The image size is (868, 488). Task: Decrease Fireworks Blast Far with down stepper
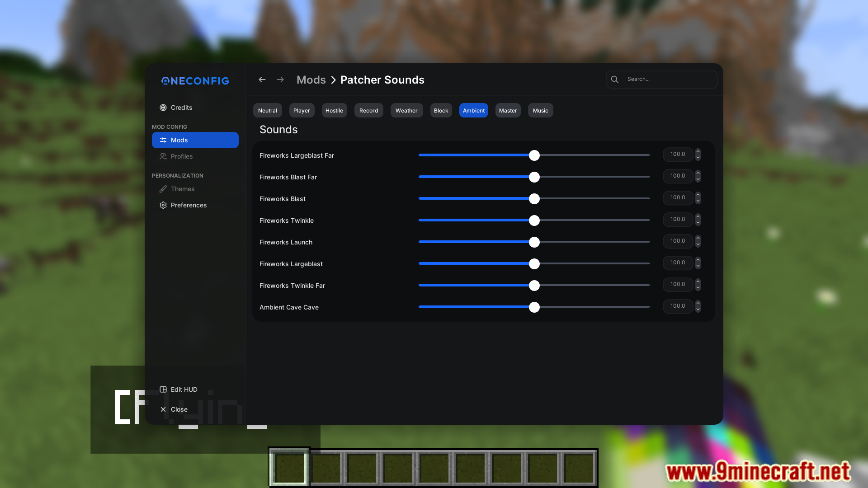click(698, 179)
